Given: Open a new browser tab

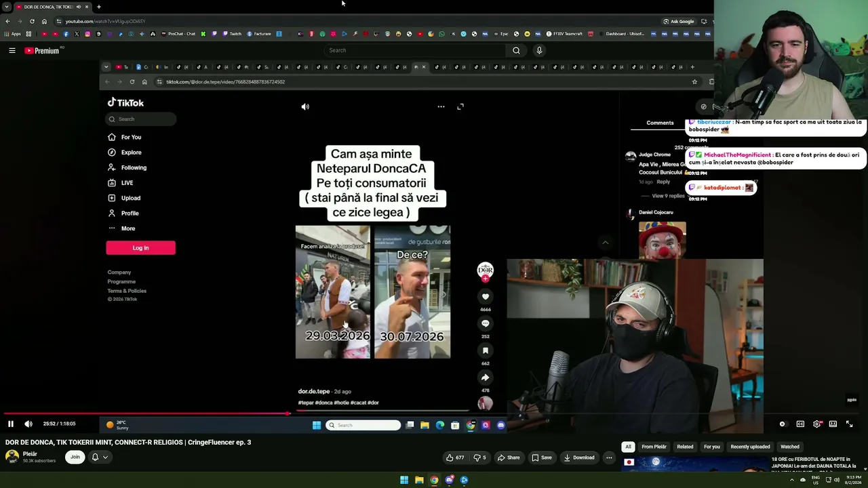Looking at the screenshot, I should (x=99, y=7).
